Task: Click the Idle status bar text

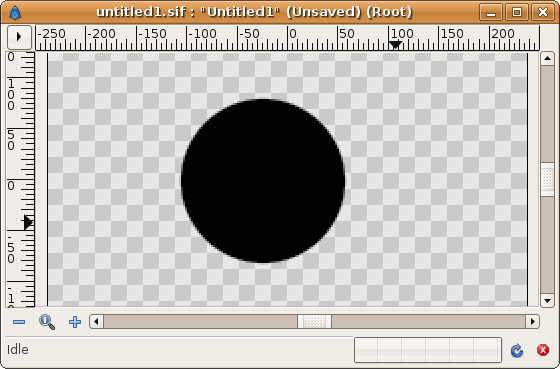Action: 18,350
